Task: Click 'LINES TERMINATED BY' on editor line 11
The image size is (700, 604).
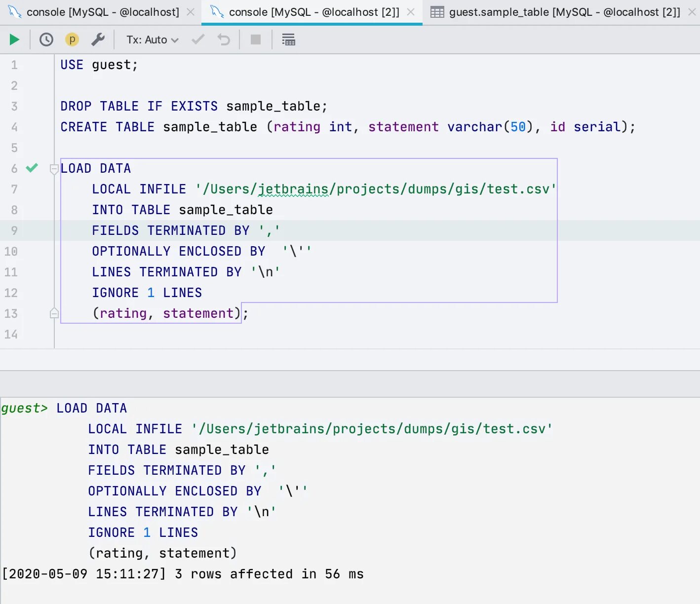Action: [x=167, y=272]
